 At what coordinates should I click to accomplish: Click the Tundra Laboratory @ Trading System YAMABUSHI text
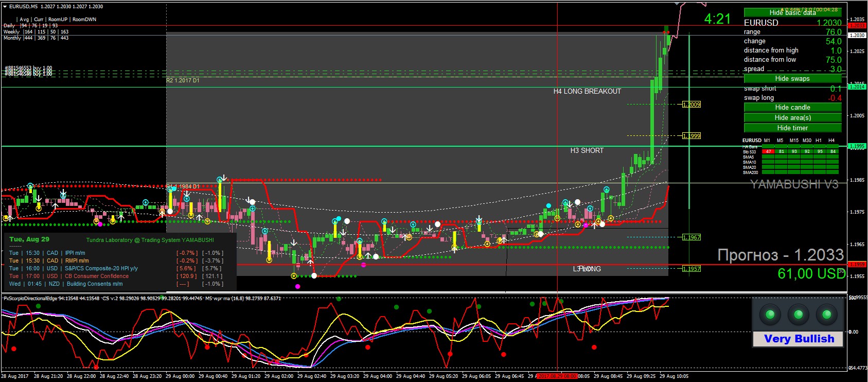tap(150, 240)
